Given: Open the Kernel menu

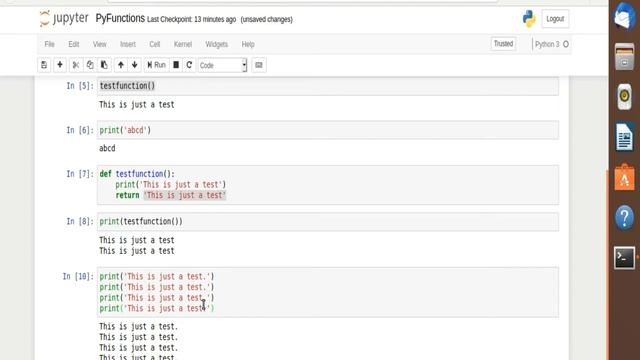Looking at the screenshot, I should [x=183, y=44].
